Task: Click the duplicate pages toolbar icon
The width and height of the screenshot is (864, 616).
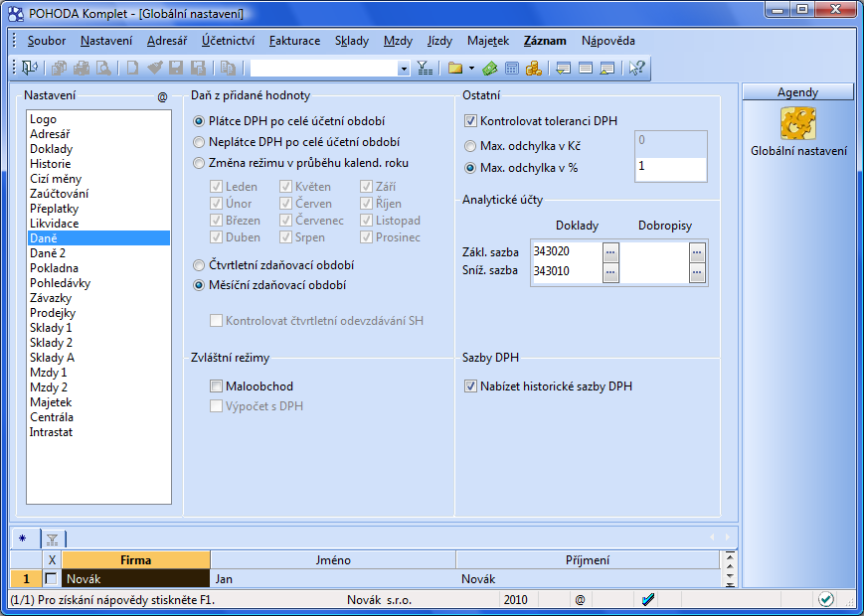Action: point(228,68)
